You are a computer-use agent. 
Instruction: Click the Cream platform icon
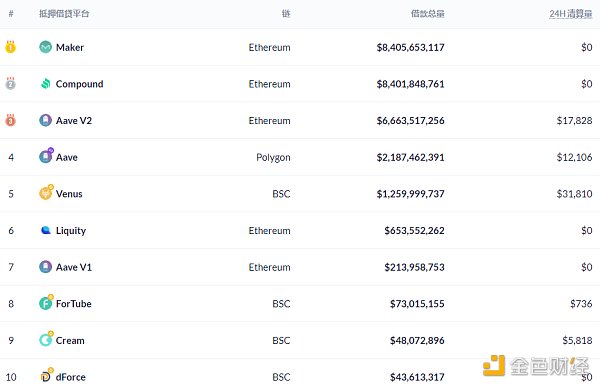(46, 339)
